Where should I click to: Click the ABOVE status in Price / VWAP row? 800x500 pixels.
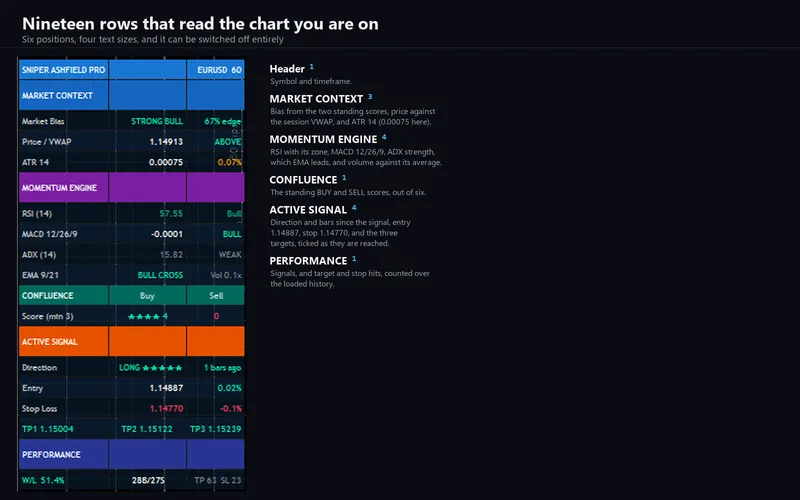point(228,142)
